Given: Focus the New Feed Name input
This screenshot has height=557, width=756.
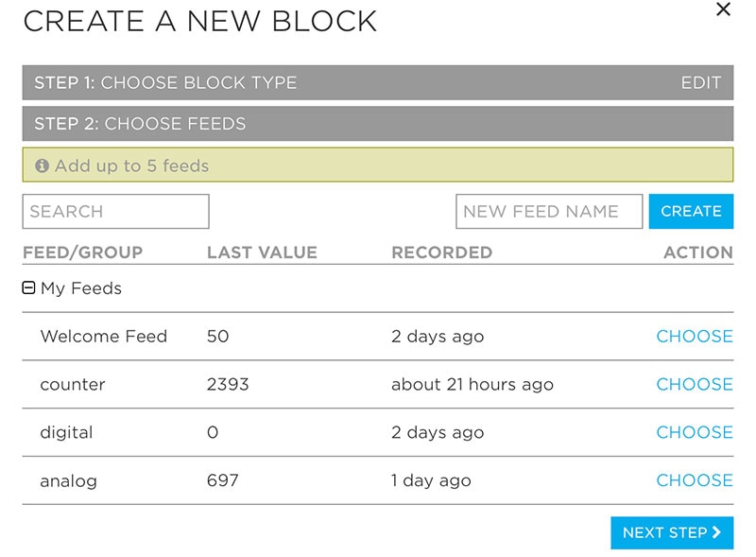Looking at the screenshot, I should coord(549,212).
